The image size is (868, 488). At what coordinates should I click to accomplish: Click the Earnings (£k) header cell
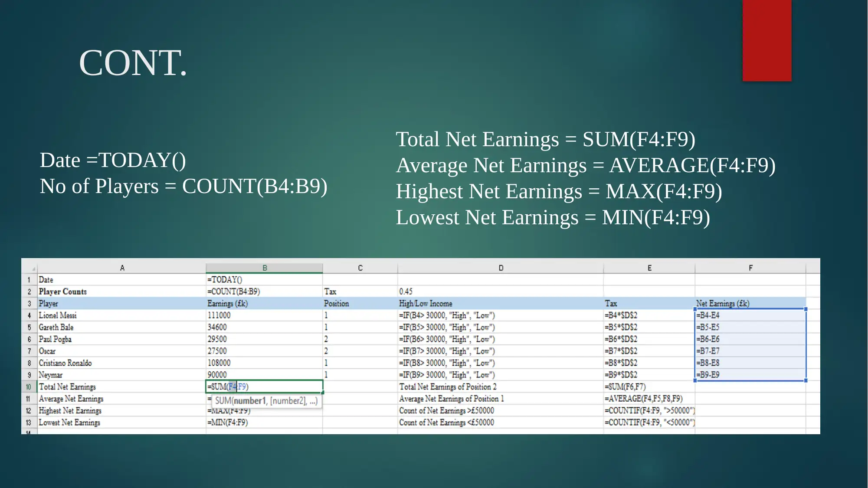264,303
